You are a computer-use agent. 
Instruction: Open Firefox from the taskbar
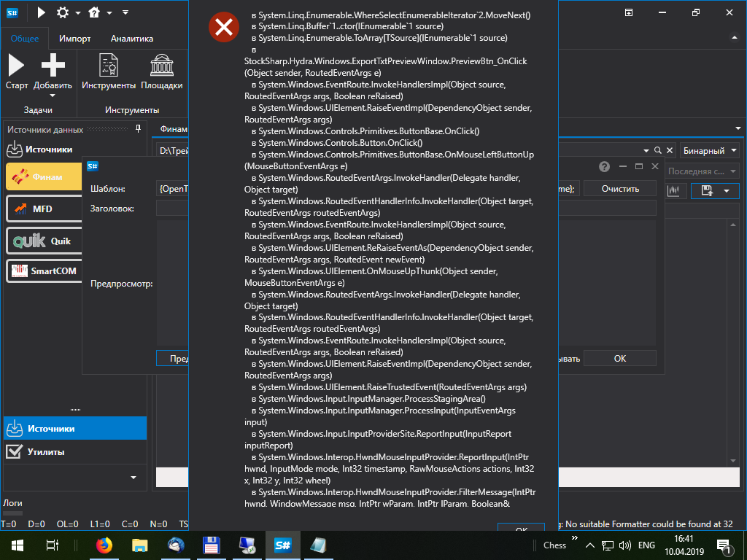[x=104, y=545]
